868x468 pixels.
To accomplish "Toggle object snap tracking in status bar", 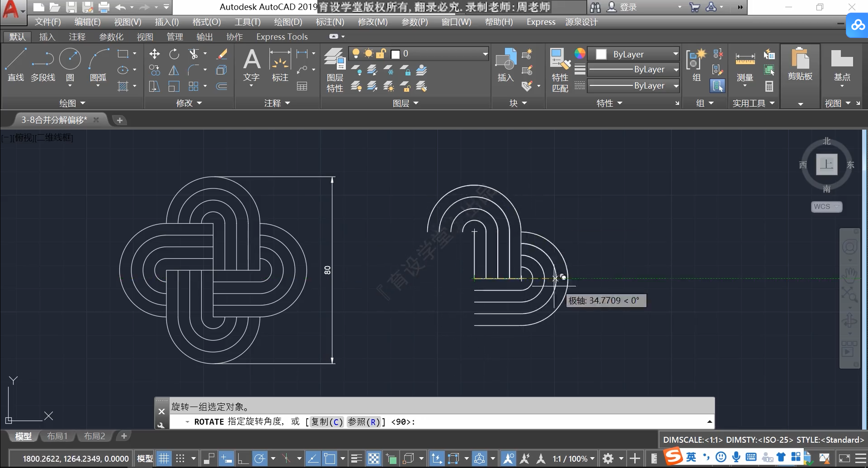I will tap(313, 459).
